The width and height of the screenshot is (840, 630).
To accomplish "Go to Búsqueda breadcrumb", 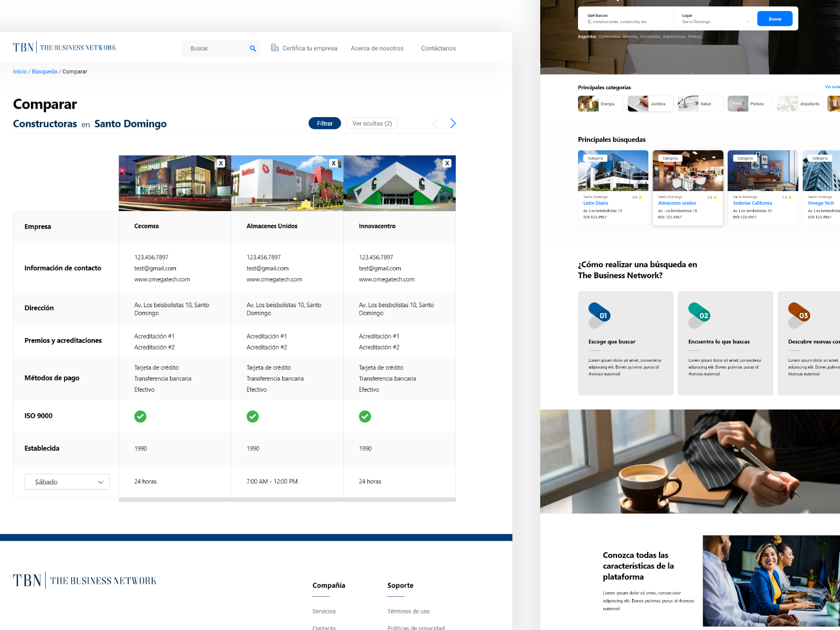I will 45,71.
